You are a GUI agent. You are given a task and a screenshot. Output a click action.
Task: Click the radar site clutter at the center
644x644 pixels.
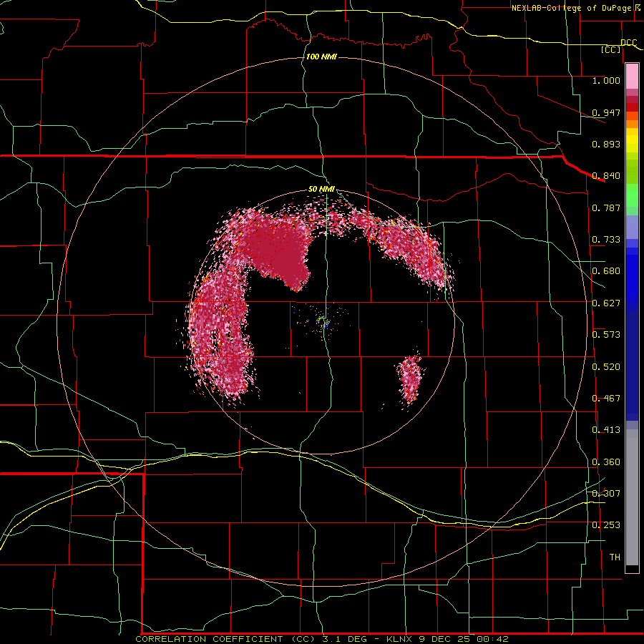pyautogui.click(x=323, y=323)
